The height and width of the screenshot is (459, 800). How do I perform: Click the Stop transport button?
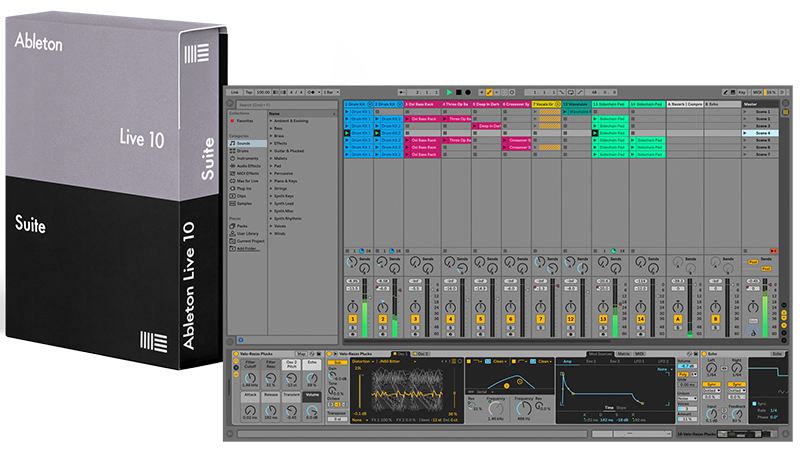[458, 92]
